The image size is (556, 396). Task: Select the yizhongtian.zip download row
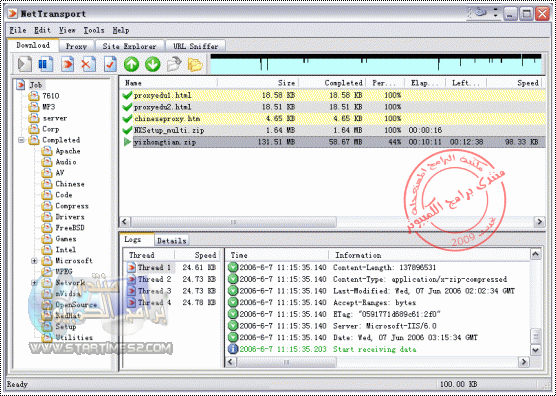tap(333, 143)
